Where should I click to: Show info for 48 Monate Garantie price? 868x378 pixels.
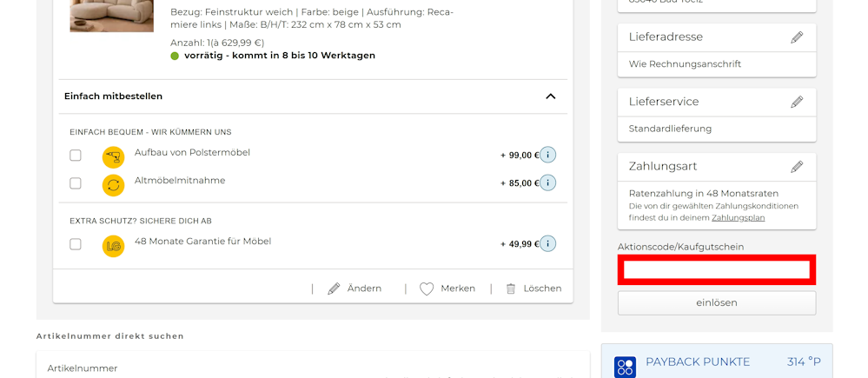(547, 243)
